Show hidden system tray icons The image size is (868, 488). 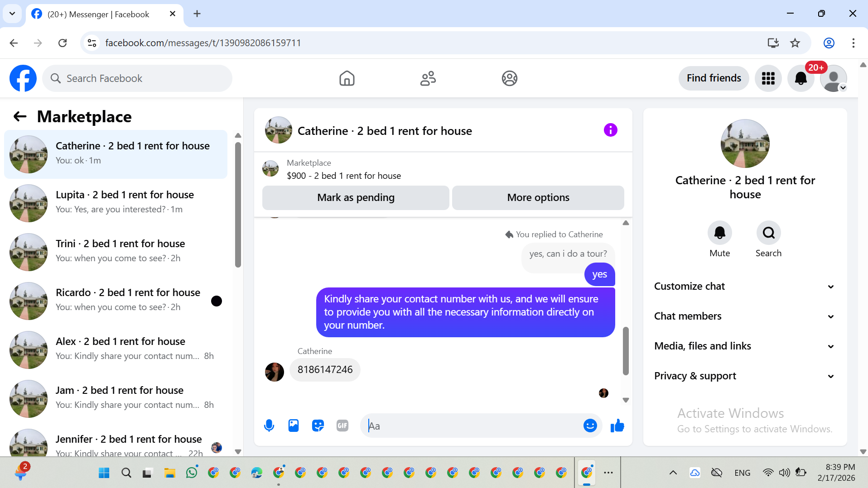coord(673,473)
